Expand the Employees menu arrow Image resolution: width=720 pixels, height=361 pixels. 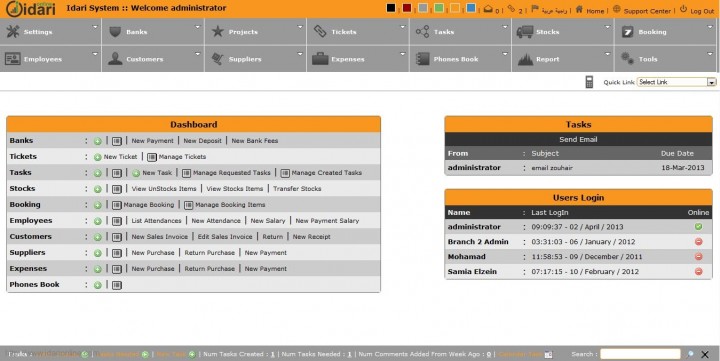click(96, 54)
